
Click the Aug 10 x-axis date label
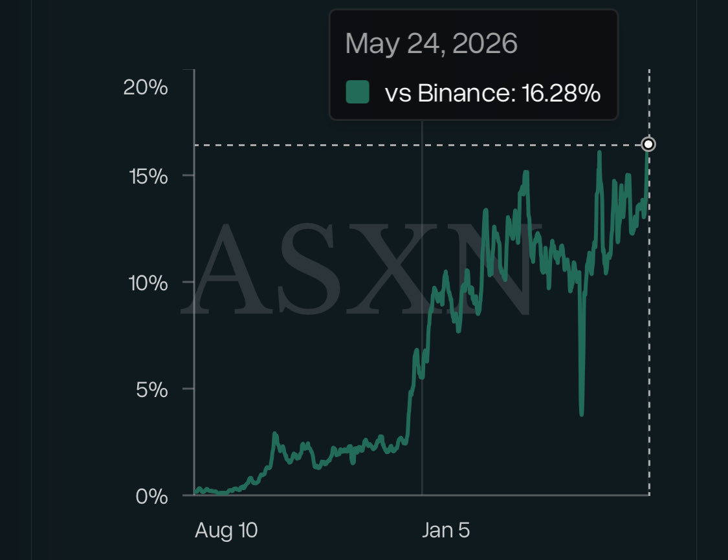pyautogui.click(x=226, y=530)
